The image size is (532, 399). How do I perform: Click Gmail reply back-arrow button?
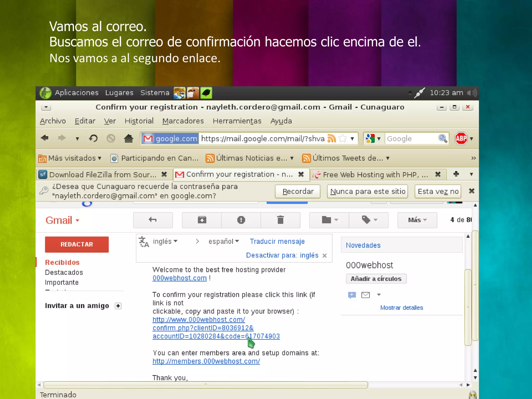tap(153, 220)
